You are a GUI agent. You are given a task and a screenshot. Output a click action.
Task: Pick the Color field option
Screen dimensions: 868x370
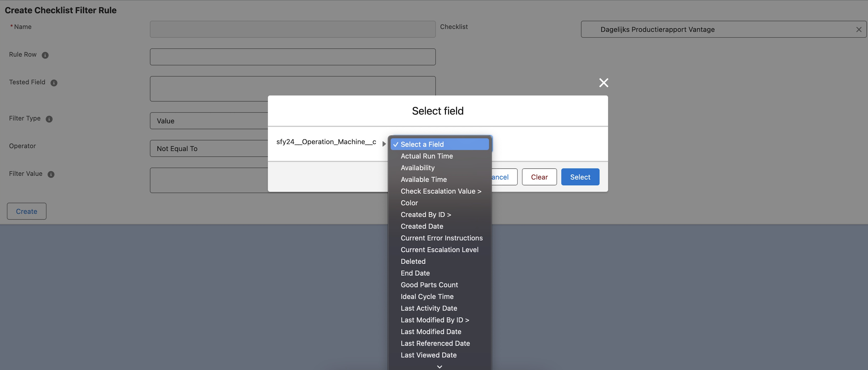point(409,203)
